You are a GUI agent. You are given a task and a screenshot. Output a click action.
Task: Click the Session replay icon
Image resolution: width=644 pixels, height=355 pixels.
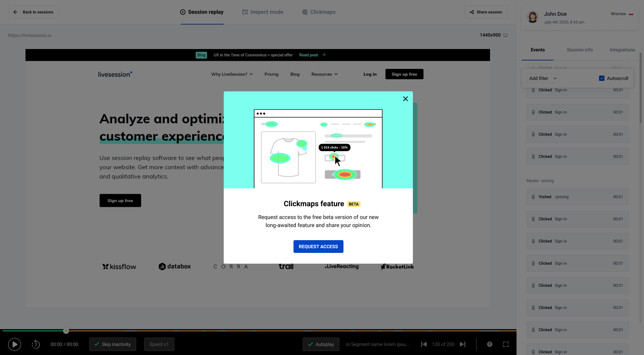point(182,12)
